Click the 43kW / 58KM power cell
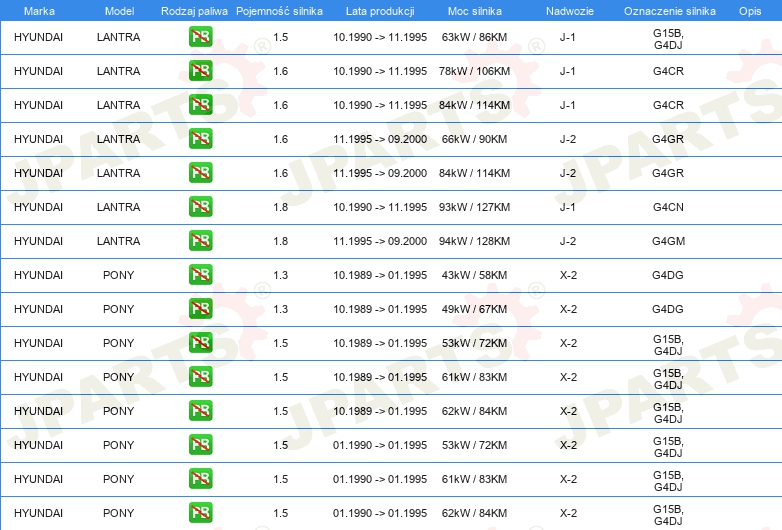The image size is (782, 530). pos(474,275)
